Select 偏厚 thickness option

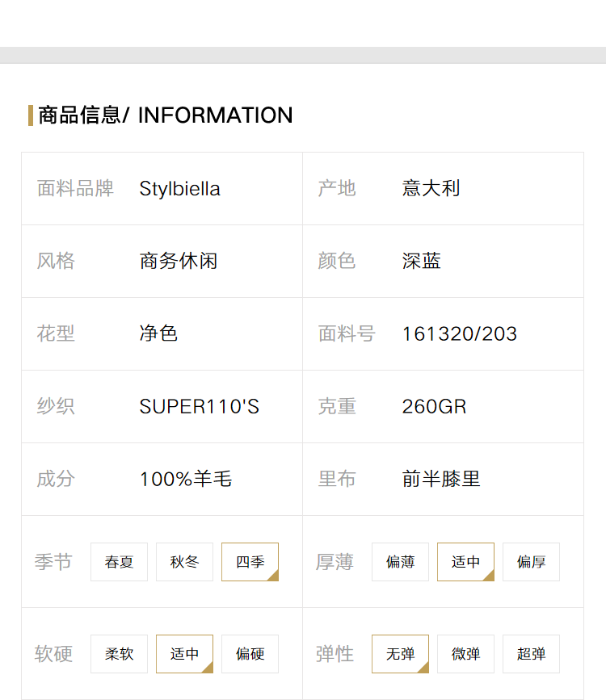pyautogui.click(x=531, y=562)
